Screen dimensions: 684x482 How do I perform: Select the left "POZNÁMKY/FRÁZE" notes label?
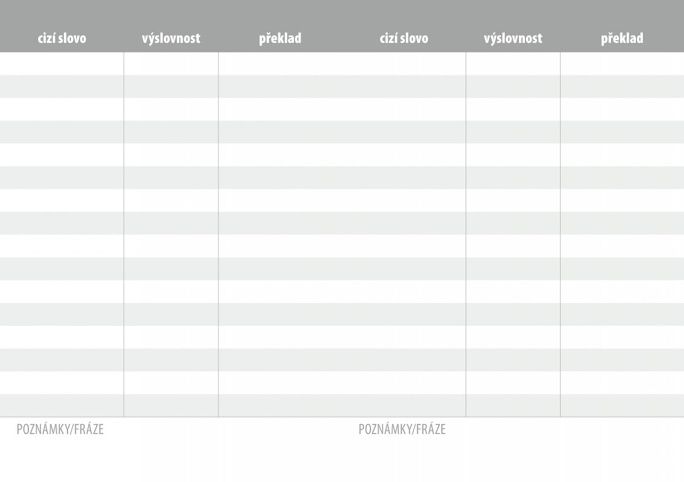click(60, 430)
